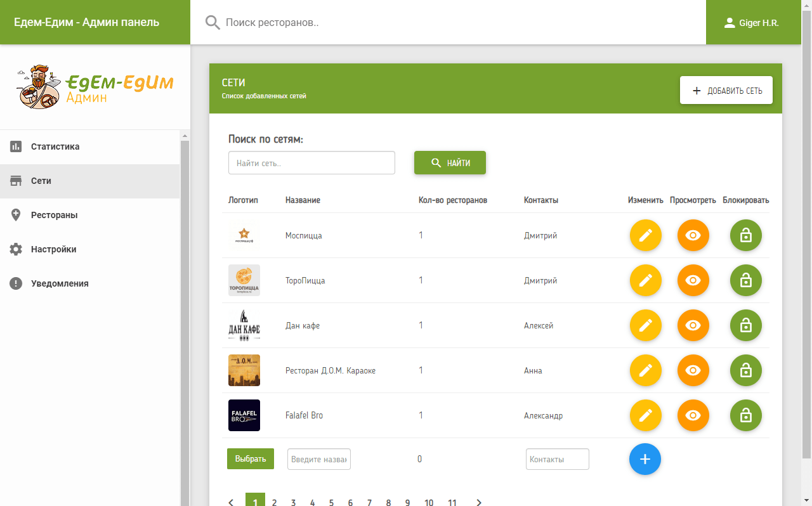Go to pagination page 7
Image resolution: width=812 pixels, height=506 pixels.
point(369,502)
